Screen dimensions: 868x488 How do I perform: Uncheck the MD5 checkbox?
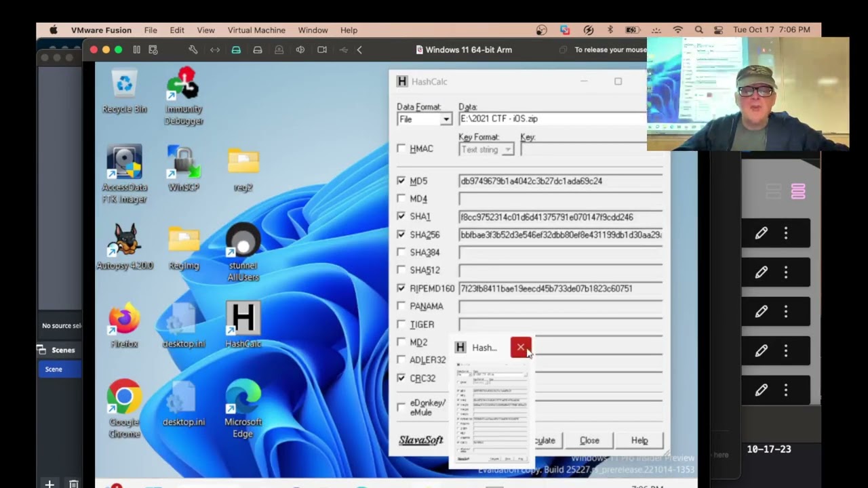pos(401,181)
